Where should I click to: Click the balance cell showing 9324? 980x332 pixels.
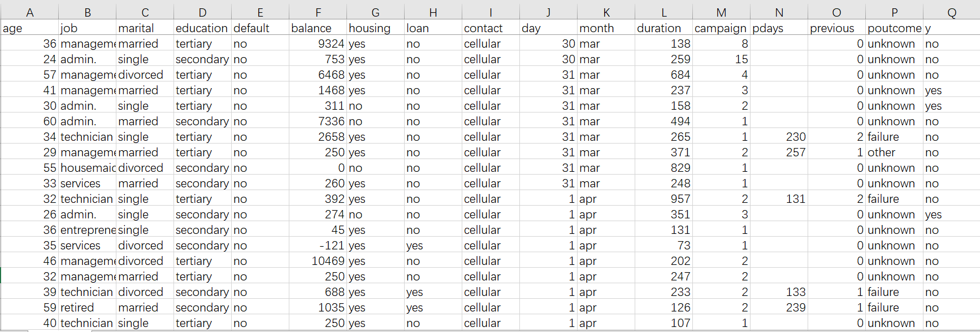tap(331, 44)
